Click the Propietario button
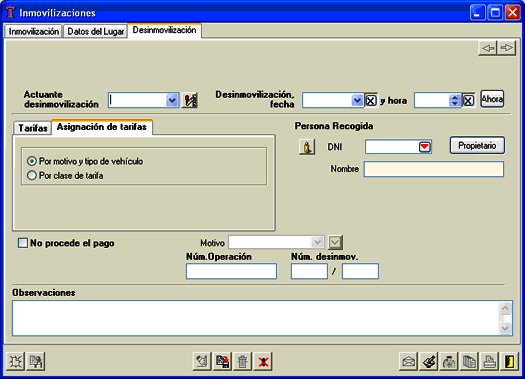The height and width of the screenshot is (379, 525). (477, 146)
